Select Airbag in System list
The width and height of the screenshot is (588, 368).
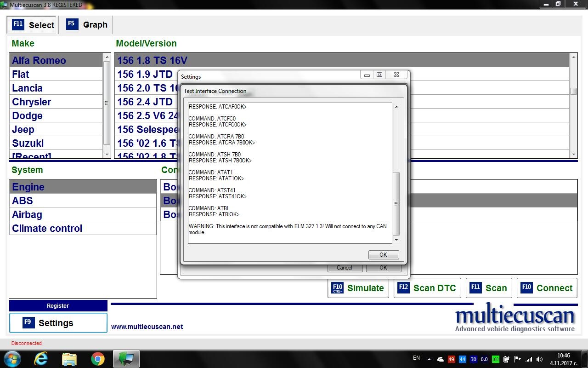(x=83, y=214)
